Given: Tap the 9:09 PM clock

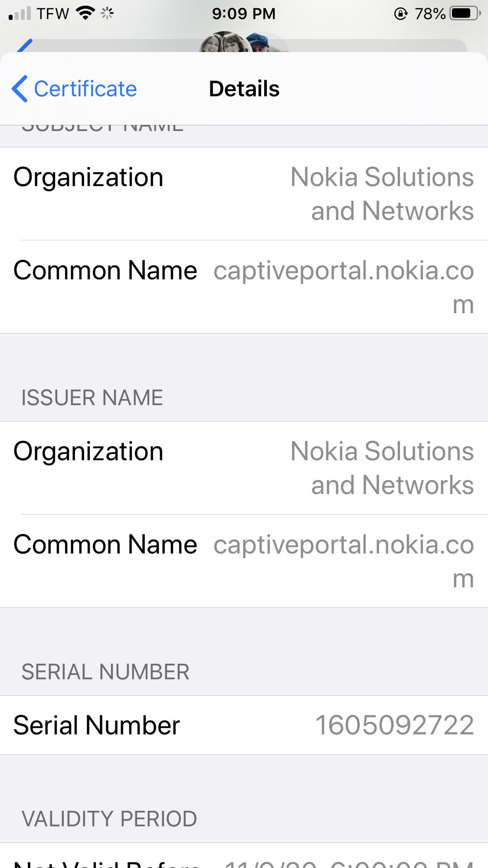Looking at the screenshot, I should click(x=243, y=13).
